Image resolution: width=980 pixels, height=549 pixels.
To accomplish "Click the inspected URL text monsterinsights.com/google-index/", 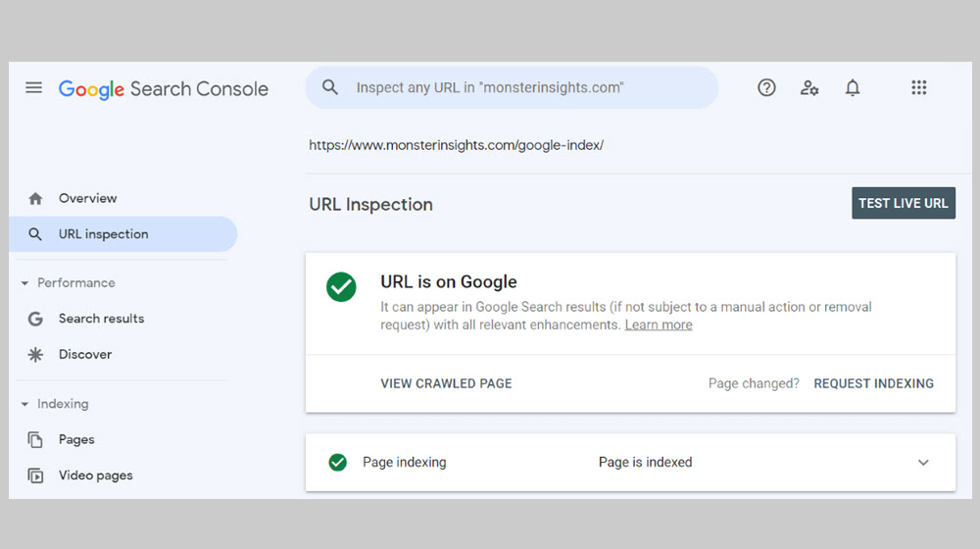I will tap(457, 145).
